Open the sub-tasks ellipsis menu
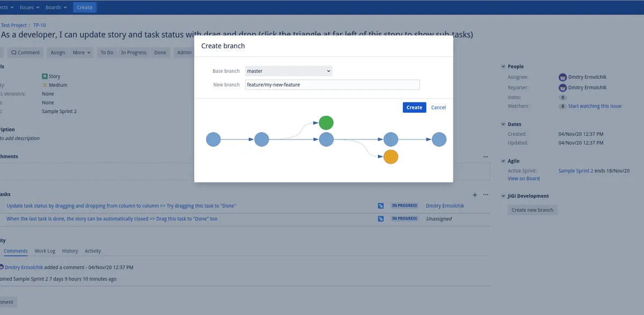Screen dimensions: 644x315 [486, 195]
